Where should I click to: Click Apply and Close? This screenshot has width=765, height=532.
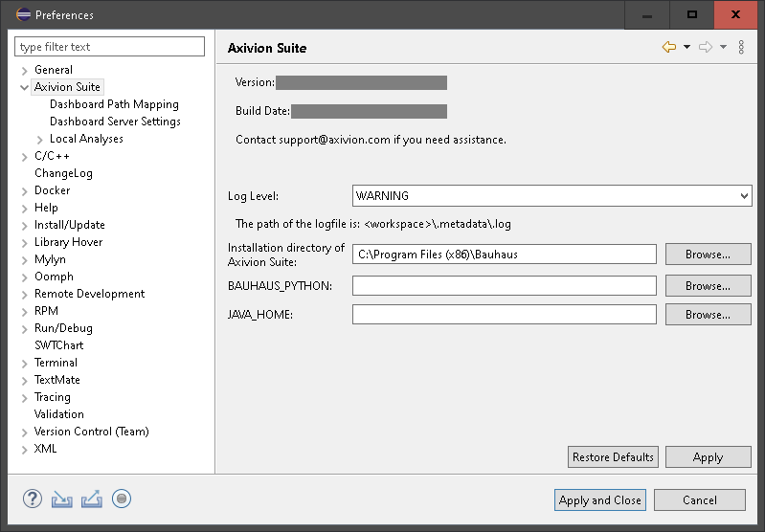click(x=600, y=499)
